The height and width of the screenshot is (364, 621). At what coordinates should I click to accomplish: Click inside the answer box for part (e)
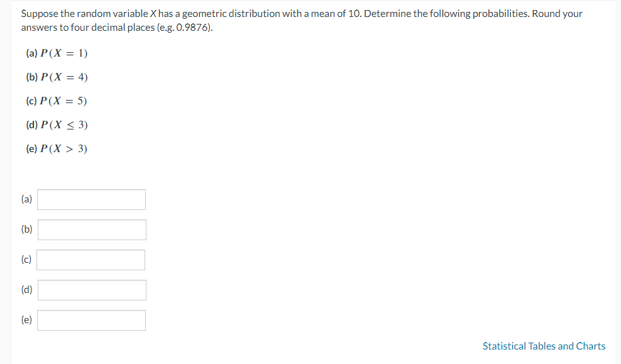click(91, 320)
